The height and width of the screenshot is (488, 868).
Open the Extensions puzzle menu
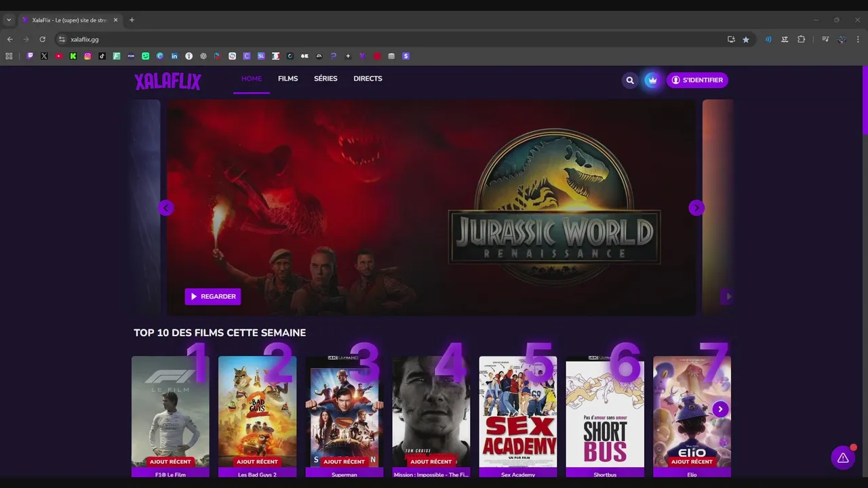coord(801,39)
